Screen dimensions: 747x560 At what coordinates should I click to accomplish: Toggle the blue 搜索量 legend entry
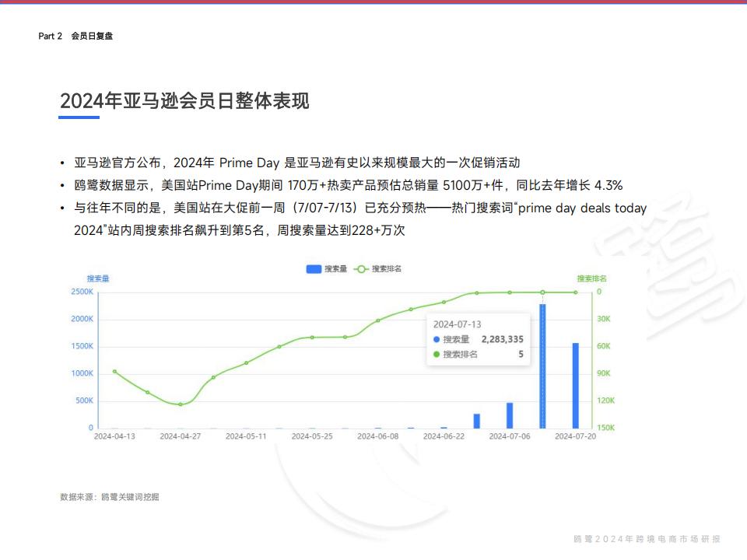click(x=326, y=269)
